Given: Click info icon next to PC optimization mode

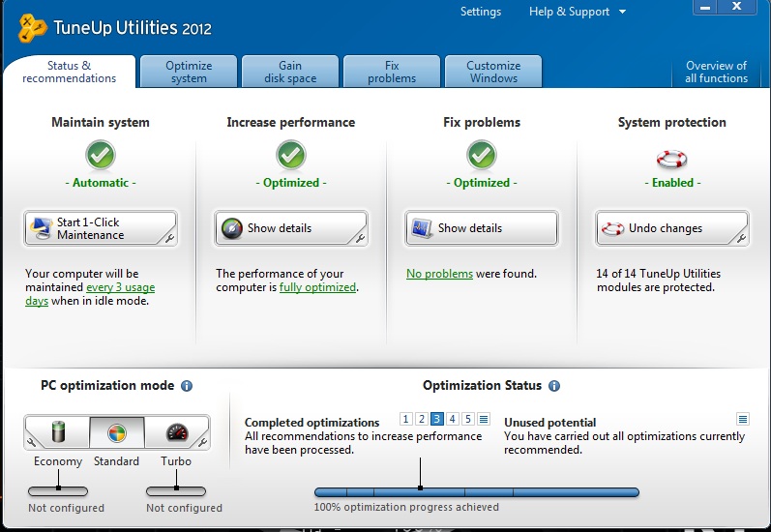Looking at the screenshot, I should tap(187, 386).
